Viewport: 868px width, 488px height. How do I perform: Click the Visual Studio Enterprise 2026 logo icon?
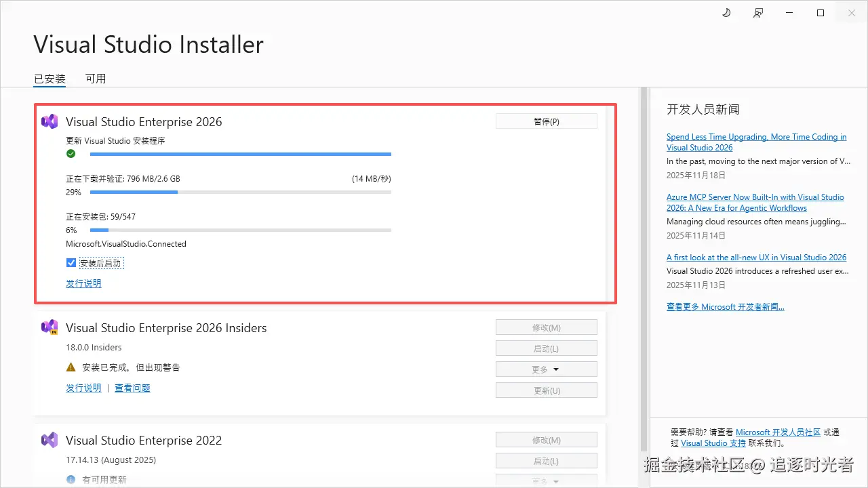50,121
